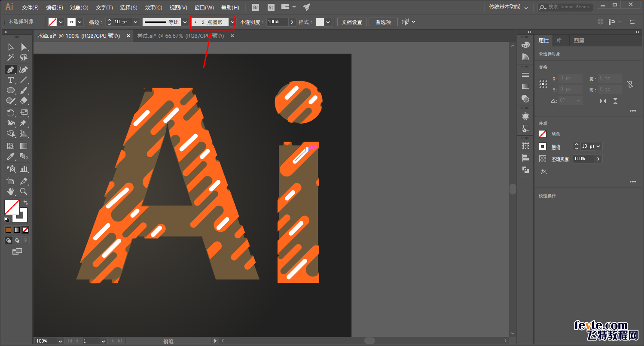Reset to default fill and stroke
The height and width of the screenshot is (346, 644).
coord(7,219)
